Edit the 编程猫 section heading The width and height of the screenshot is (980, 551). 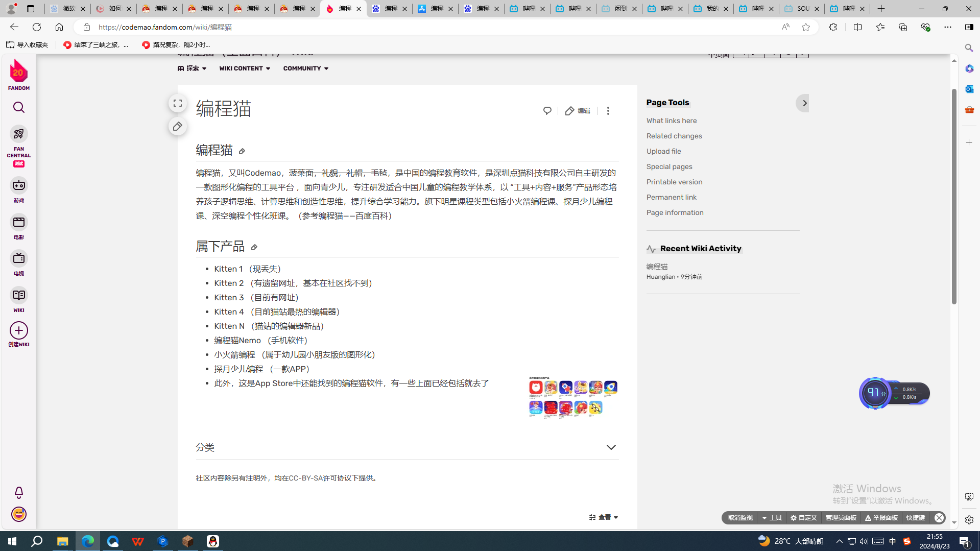(x=242, y=151)
